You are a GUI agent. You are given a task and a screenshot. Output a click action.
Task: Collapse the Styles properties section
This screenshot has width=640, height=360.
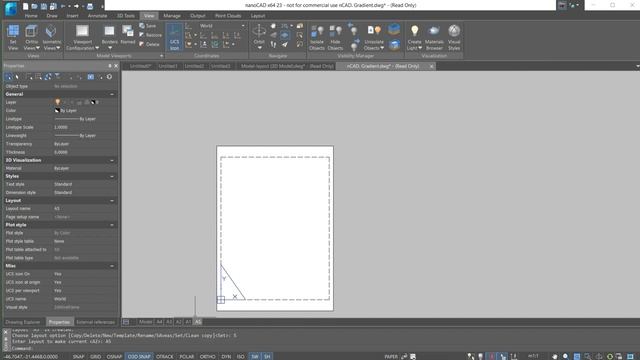coord(112,176)
